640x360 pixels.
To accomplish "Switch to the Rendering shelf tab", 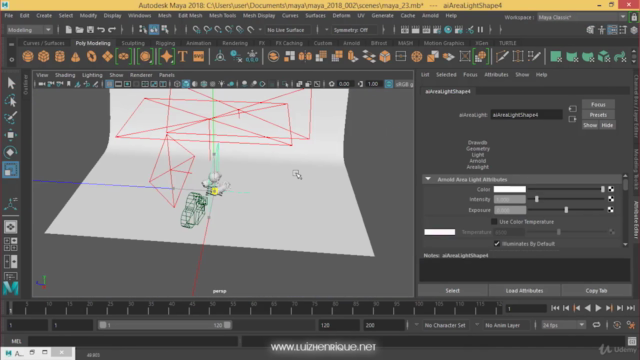I will (x=235, y=43).
